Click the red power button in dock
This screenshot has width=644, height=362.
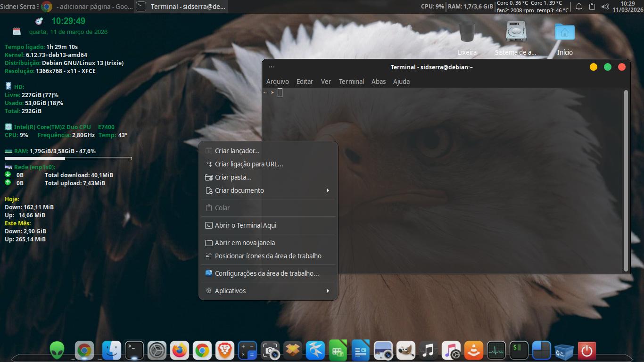[586, 351]
